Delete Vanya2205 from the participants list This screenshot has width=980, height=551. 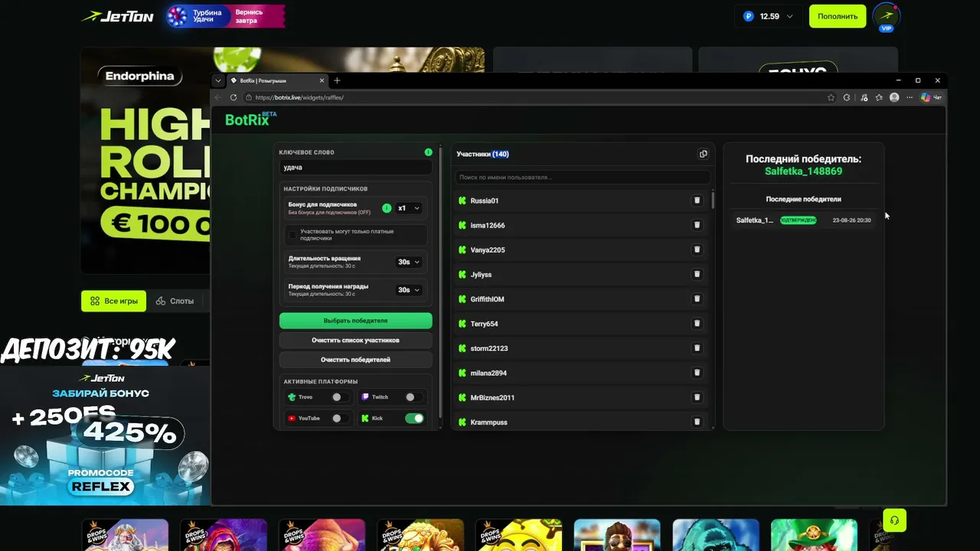click(x=697, y=249)
